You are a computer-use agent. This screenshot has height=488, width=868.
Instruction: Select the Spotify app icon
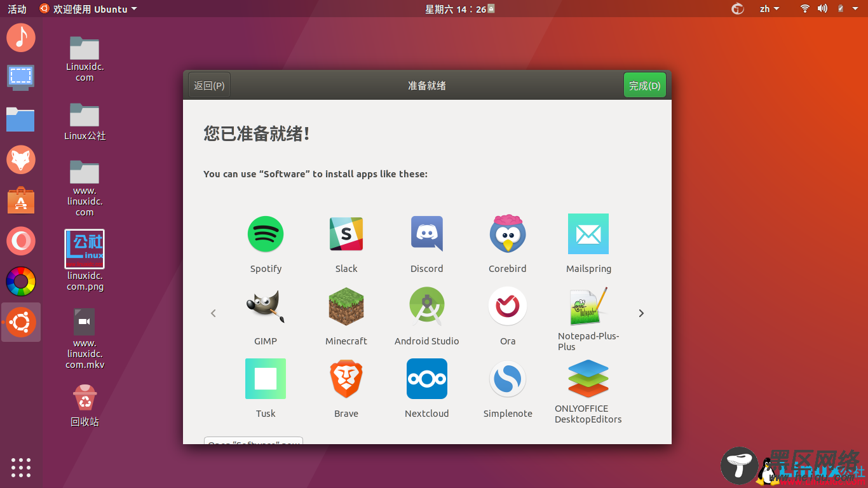266,234
